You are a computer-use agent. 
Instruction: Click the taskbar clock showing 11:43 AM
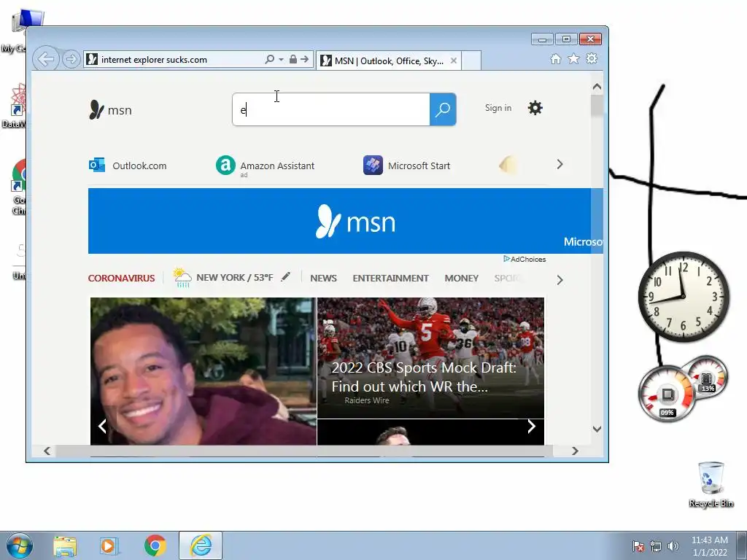(709, 545)
